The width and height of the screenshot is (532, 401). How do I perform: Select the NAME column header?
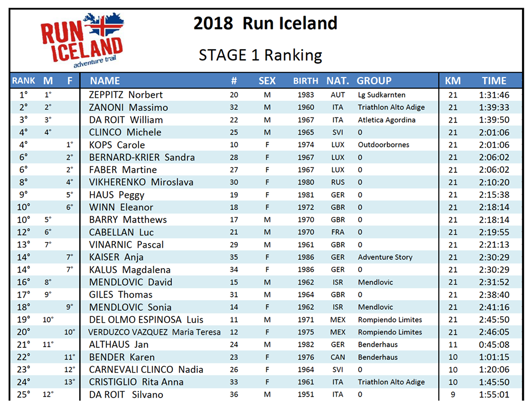click(105, 81)
